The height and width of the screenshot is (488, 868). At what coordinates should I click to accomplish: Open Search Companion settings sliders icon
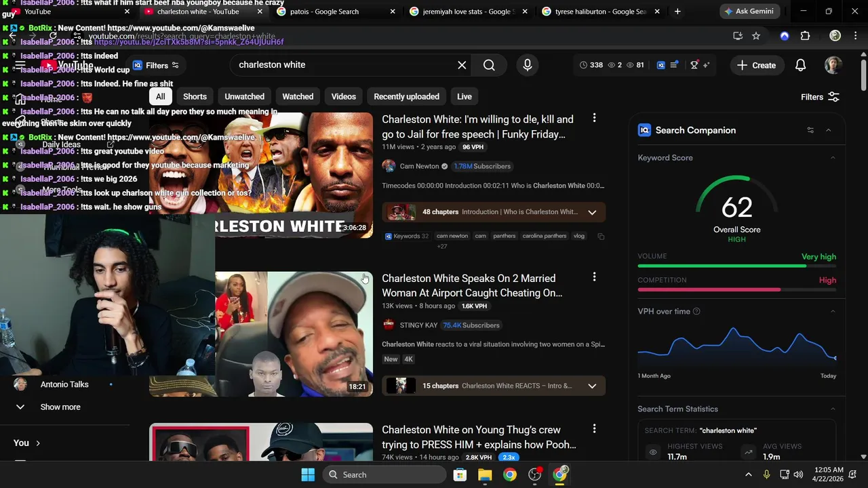tap(810, 130)
